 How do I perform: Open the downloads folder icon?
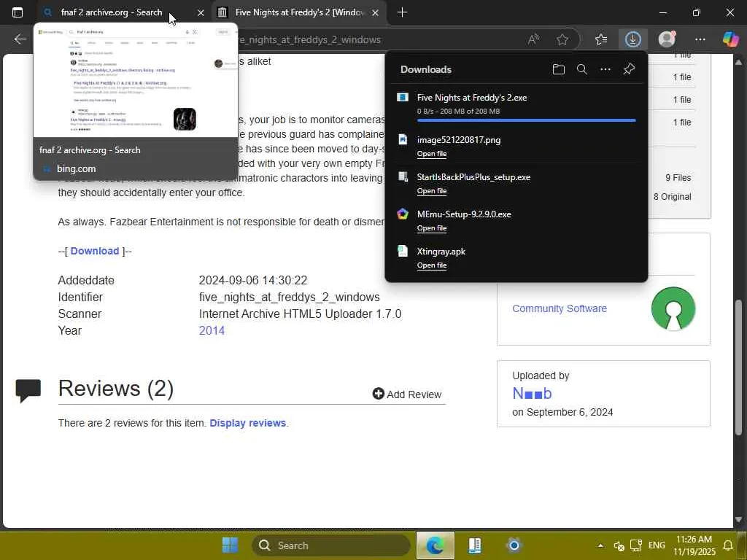tap(558, 69)
